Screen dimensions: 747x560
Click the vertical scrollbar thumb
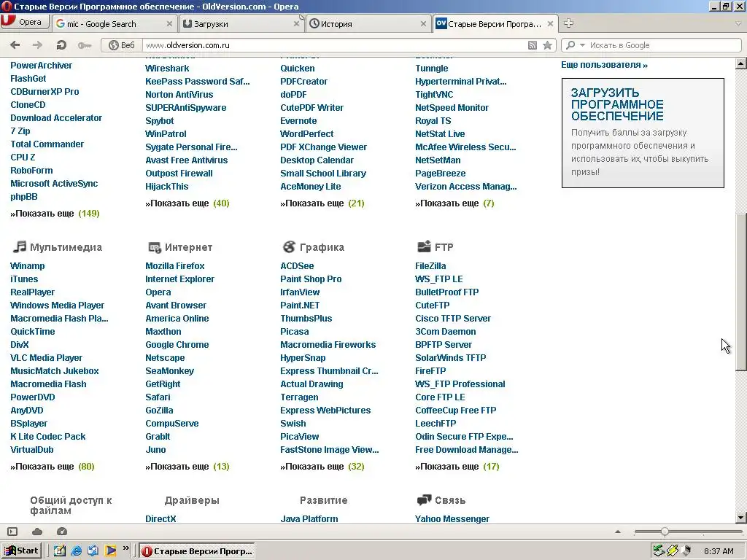(x=741, y=292)
